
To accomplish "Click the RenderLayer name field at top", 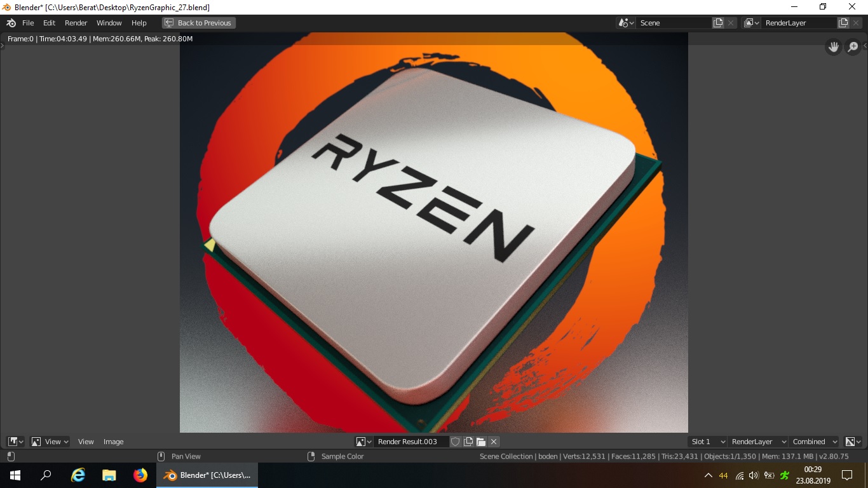I will click(799, 23).
